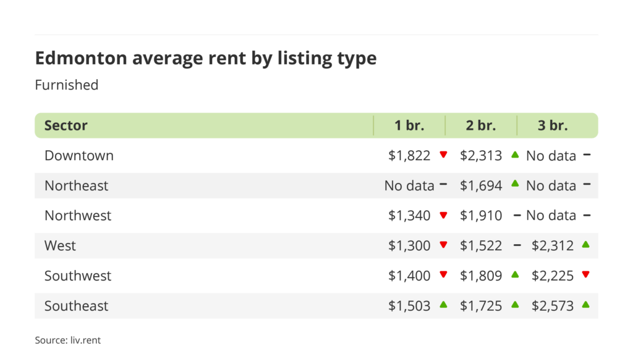Click the 3 br. column header
The image size is (633, 364).
553,125
